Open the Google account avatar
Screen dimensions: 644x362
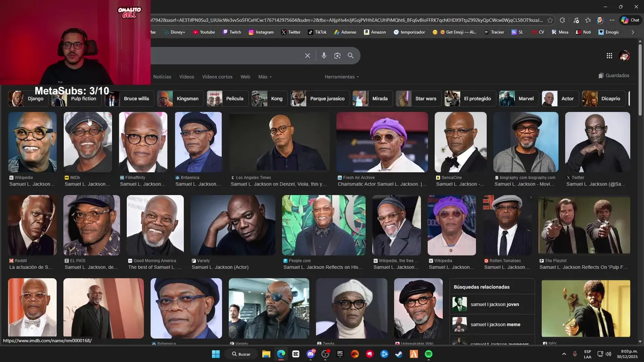(625, 56)
